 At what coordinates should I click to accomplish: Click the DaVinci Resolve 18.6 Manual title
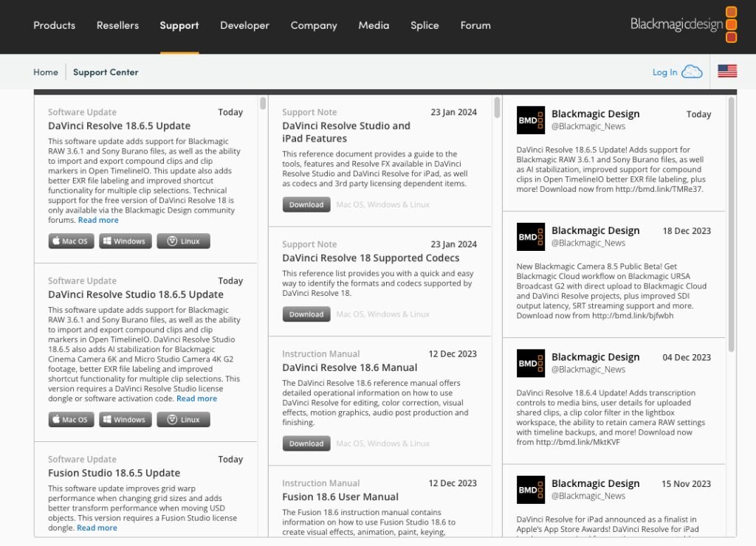tap(349, 367)
